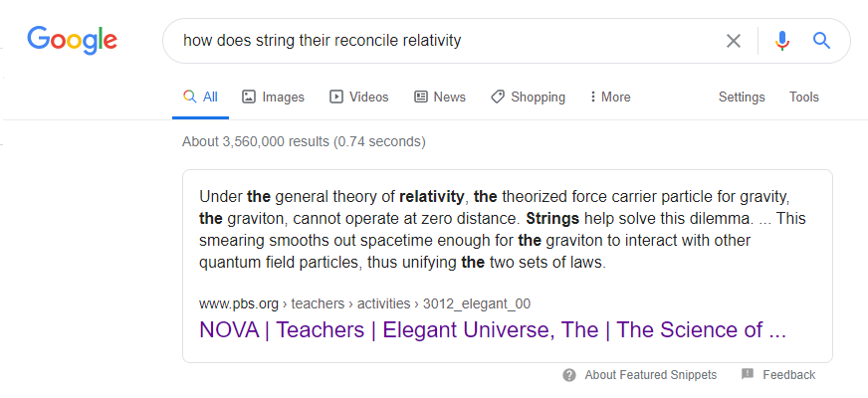
Task: Click the Shopping tab tag icon
Action: click(x=498, y=97)
